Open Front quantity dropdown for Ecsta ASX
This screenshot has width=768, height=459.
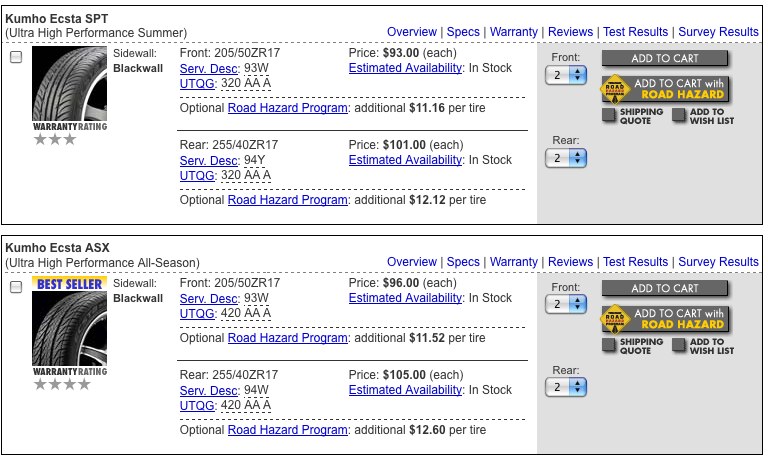click(x=566, y=304)
